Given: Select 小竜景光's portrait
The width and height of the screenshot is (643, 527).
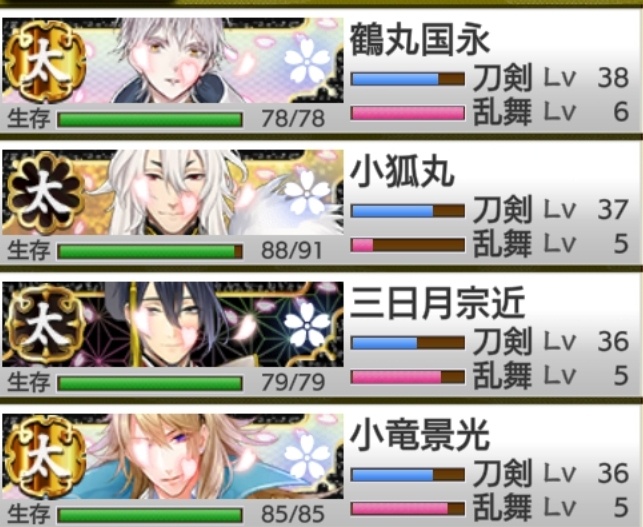Looking at the screenshot, I should tap(173, 456).
